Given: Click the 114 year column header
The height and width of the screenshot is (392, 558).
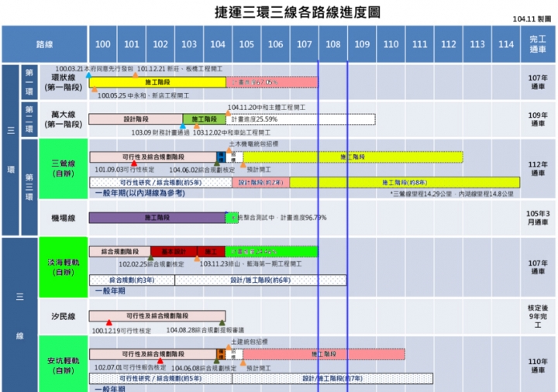Looking at the screenshot, I should click(x=506, y=44).
